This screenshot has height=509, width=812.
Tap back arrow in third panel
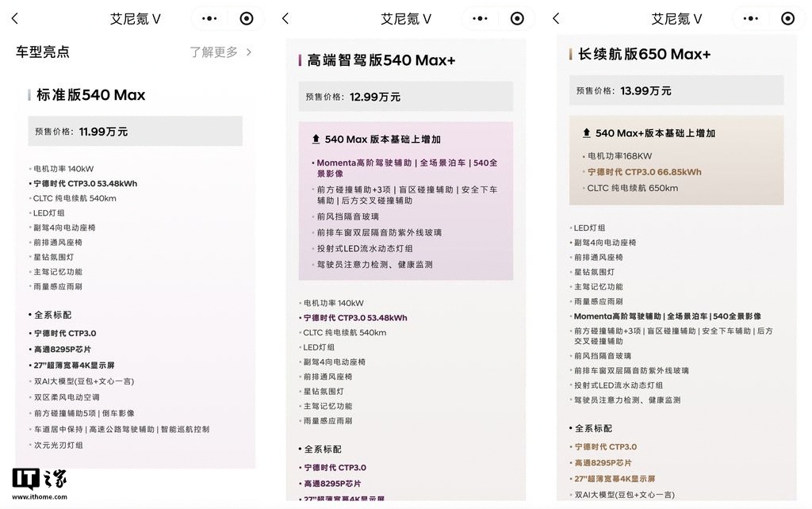(x=556, y=19)
